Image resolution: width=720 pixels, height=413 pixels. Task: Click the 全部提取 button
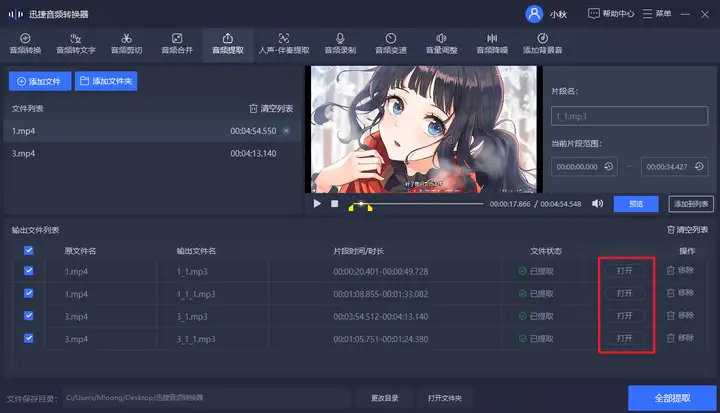tap(672, 398)
